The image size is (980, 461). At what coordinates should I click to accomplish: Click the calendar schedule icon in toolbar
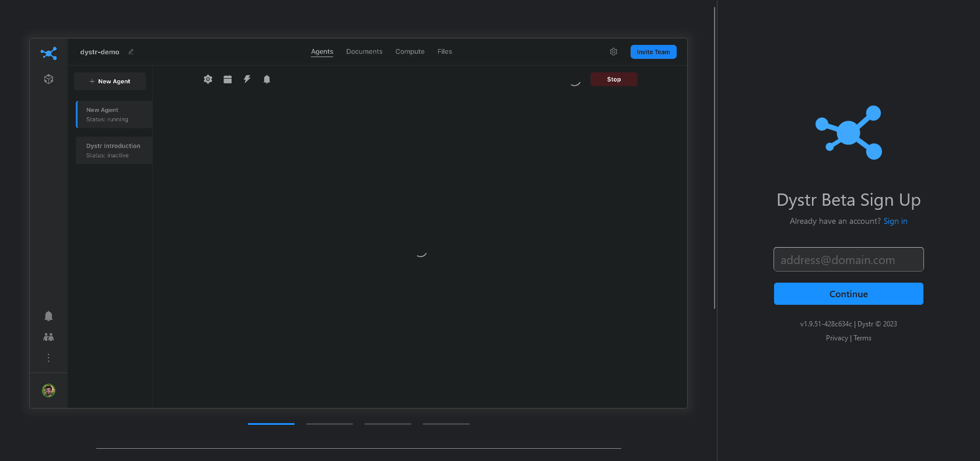point(228,79)
